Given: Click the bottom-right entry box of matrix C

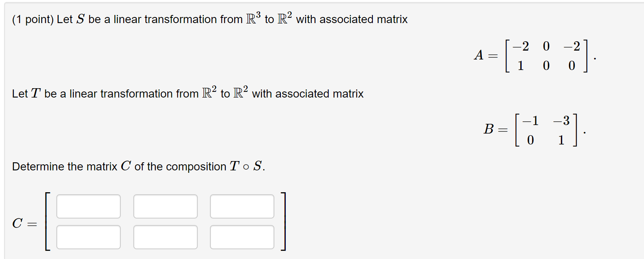Looking at the screenshot, I should [242, 236].
